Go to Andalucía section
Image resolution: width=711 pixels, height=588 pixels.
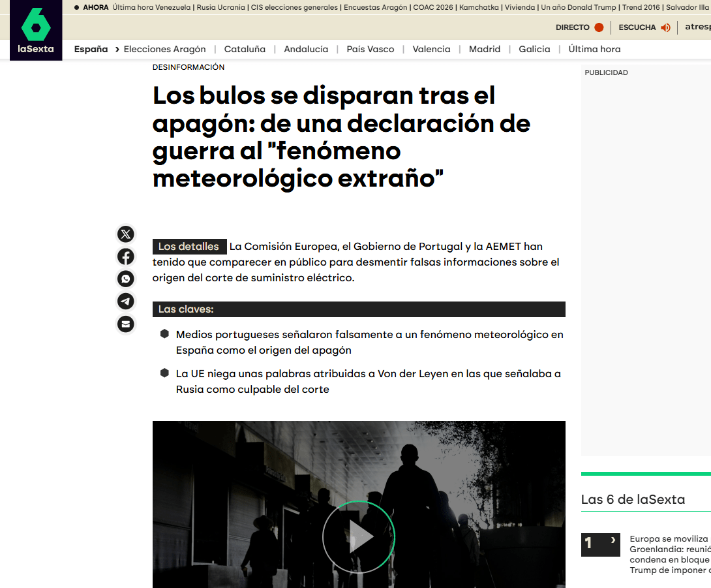(x=306, y=49)
